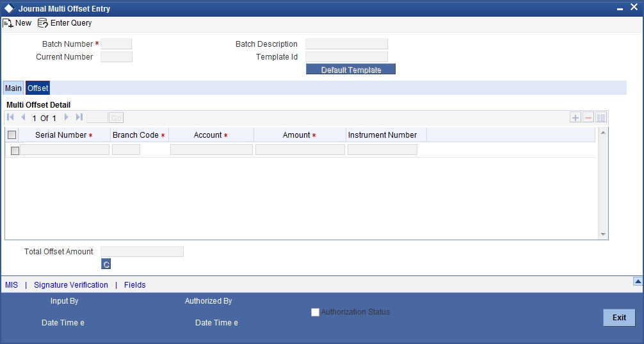Image resolution: width=644 pixels, height=344 pixels.
Task: Click the Current Number input field
Action: (117, 57)
